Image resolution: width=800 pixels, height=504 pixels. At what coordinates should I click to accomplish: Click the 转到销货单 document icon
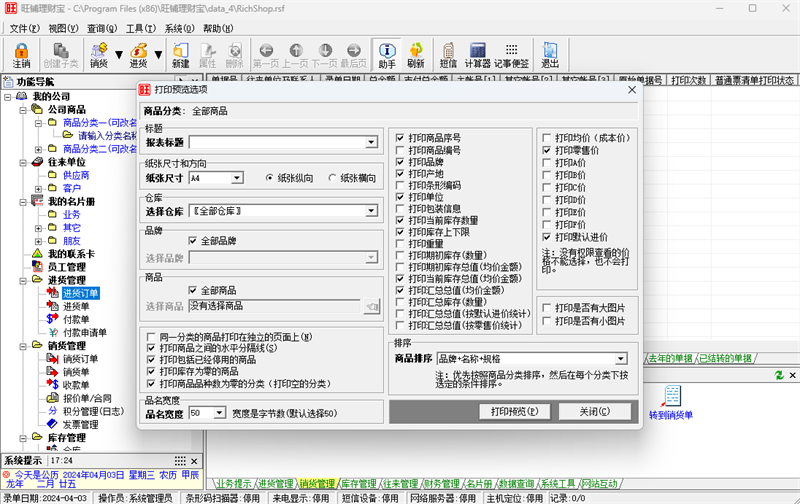tap(672, 396)
